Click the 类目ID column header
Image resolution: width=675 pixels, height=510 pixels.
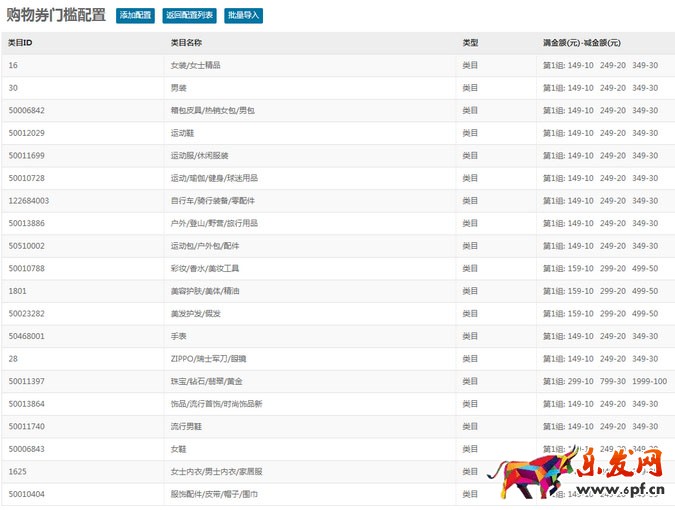coord(20,43)
